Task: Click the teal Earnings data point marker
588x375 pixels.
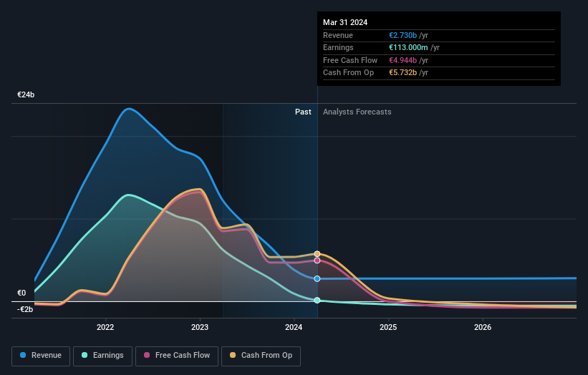Action: point(317,300)
